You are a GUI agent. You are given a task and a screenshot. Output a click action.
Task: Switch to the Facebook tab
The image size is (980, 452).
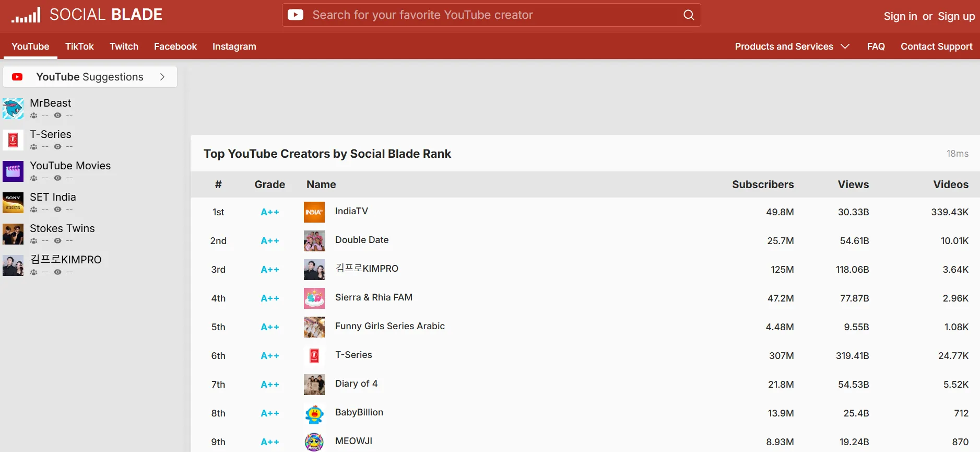[x=175, y=47]
